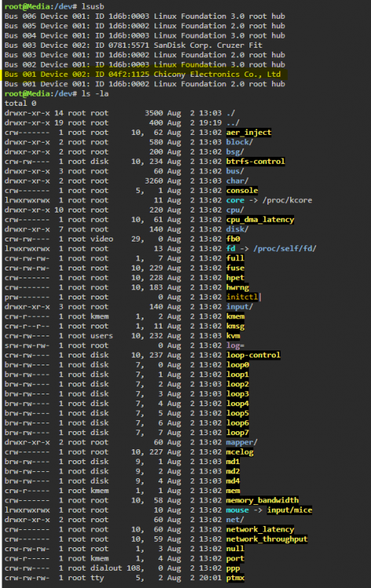The height and width of the screenshot is (588, 371).
Task: Click the fb0 framebuffer device
Action: coord(233,239)
